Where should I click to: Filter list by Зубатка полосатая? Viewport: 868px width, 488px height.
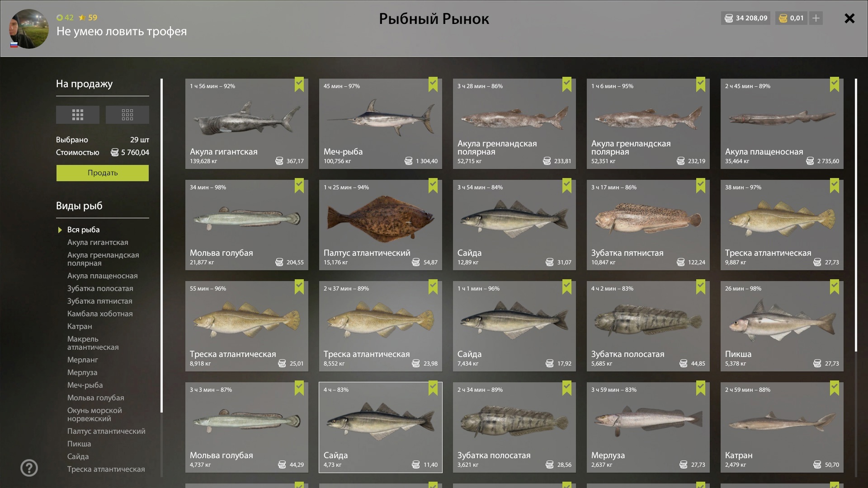pos(100,288)
